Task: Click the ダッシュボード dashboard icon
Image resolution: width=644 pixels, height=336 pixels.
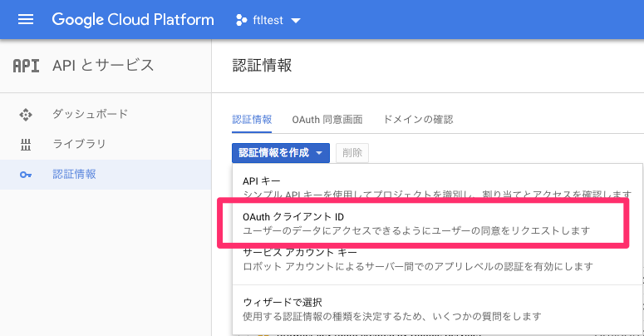Action: (26, 114)
